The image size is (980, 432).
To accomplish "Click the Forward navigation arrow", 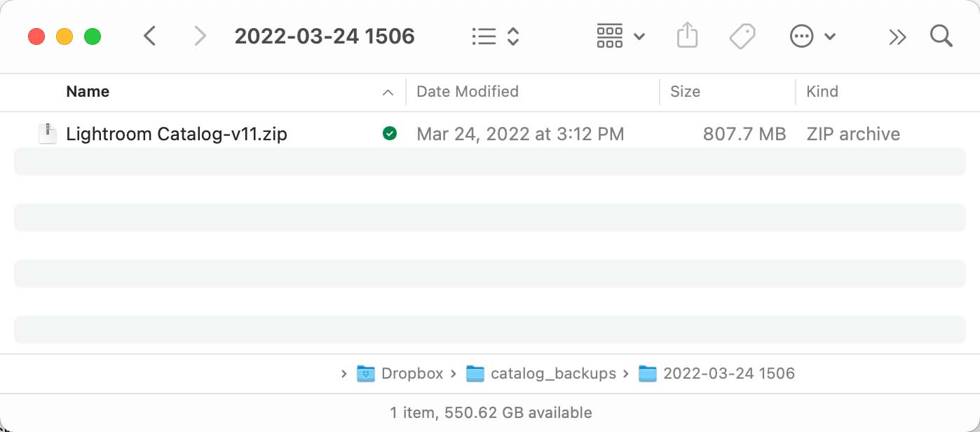I will (200, 36).
